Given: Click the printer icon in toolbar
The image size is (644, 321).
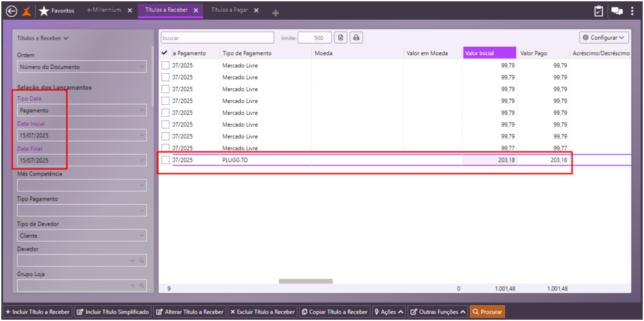Looking at the screenshot, I should point(356,38).
